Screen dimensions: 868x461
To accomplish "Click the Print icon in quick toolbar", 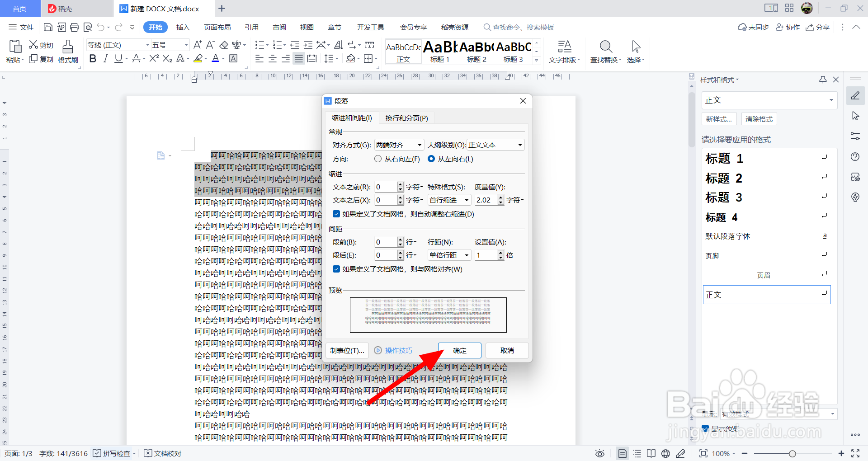I will click(x=74, y=28).
